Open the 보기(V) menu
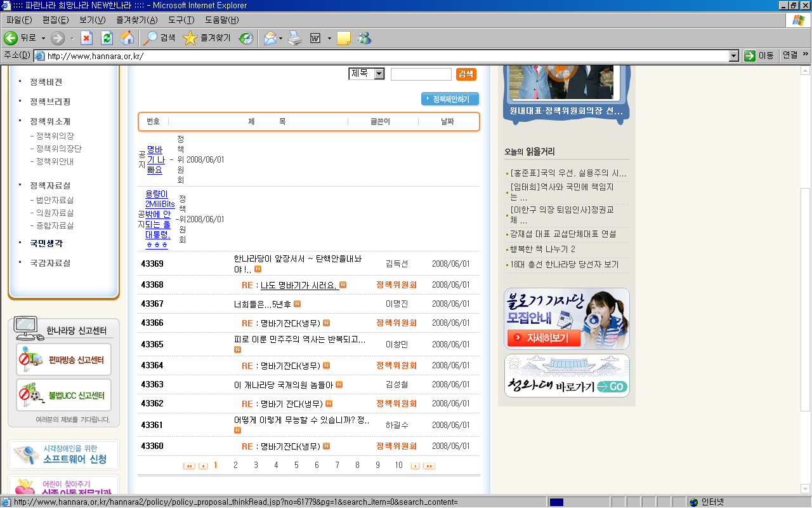This screenshot has width=812, height=508. click(x=93, y=20)
